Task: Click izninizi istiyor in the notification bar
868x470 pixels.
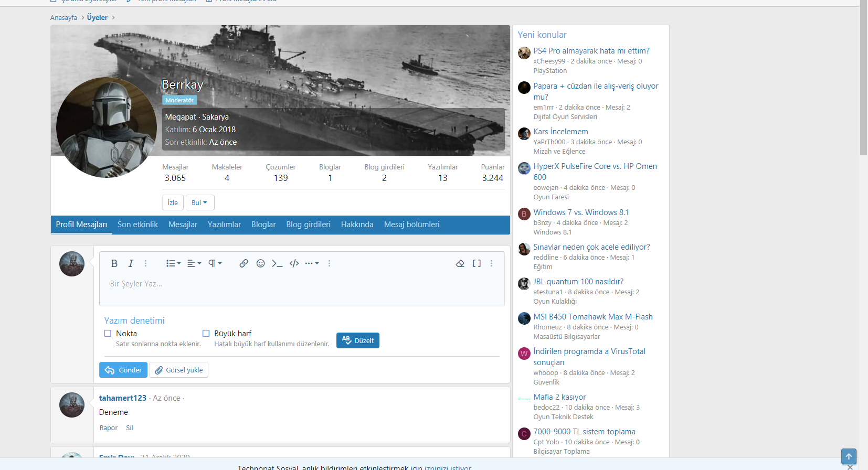Action: pyautogui.click(x=448, y=467)
